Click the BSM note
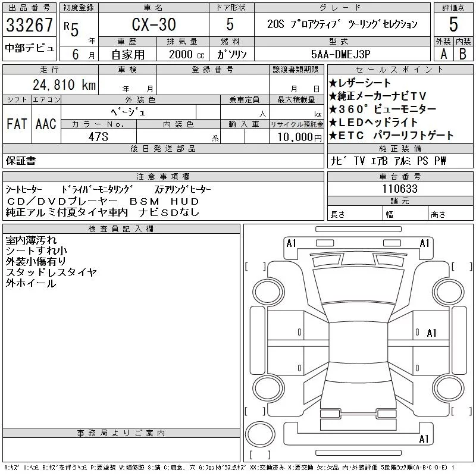The image size is (476, 476). tap(144, 201)
